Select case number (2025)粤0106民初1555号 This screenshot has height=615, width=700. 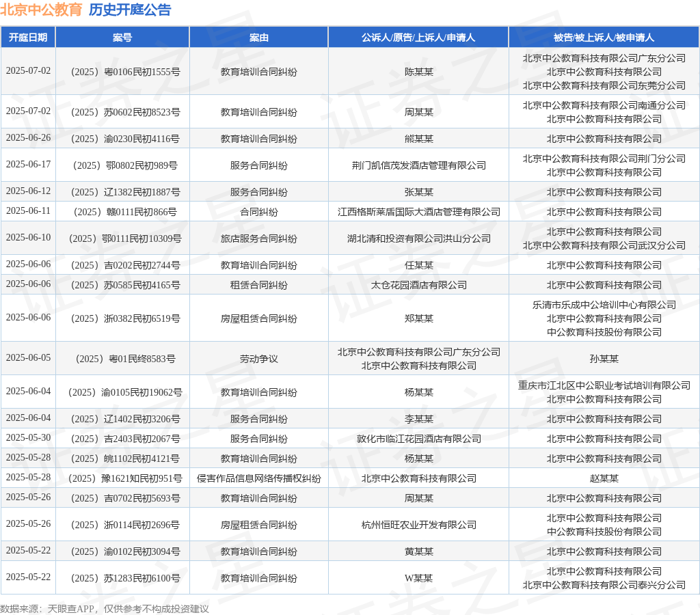pos(125,72)
